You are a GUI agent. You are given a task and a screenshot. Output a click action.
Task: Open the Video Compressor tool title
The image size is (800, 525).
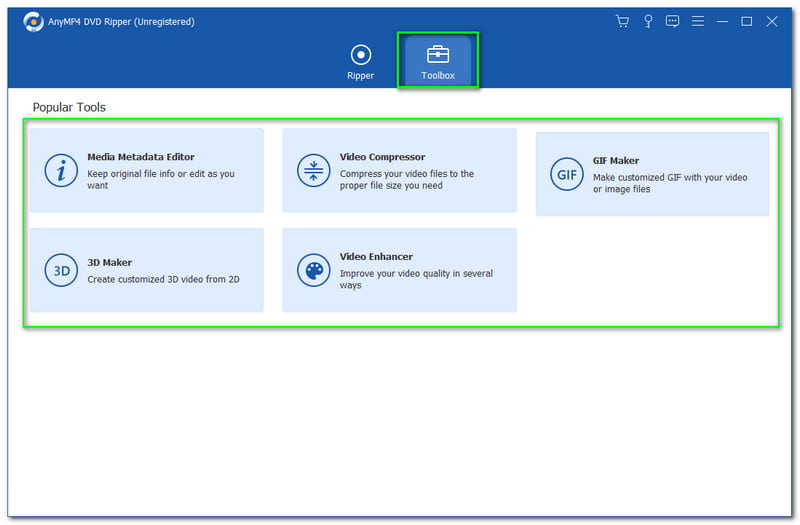coord(382,157)
